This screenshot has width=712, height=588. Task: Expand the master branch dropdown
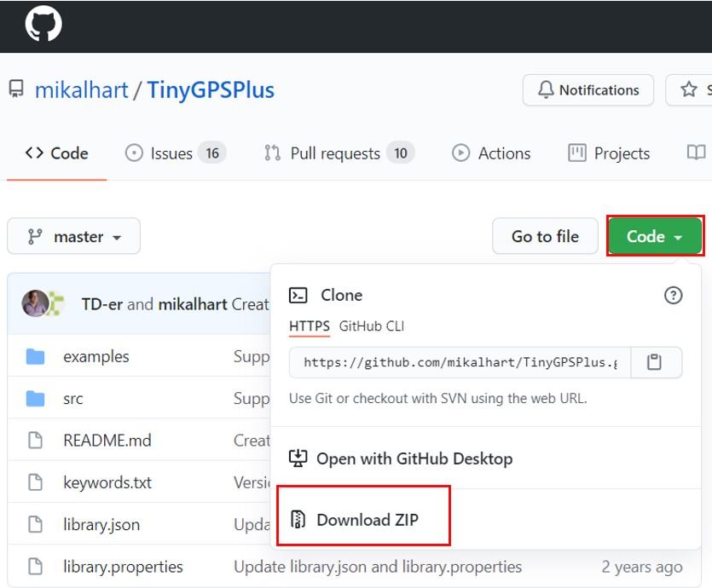pos(73,236)
